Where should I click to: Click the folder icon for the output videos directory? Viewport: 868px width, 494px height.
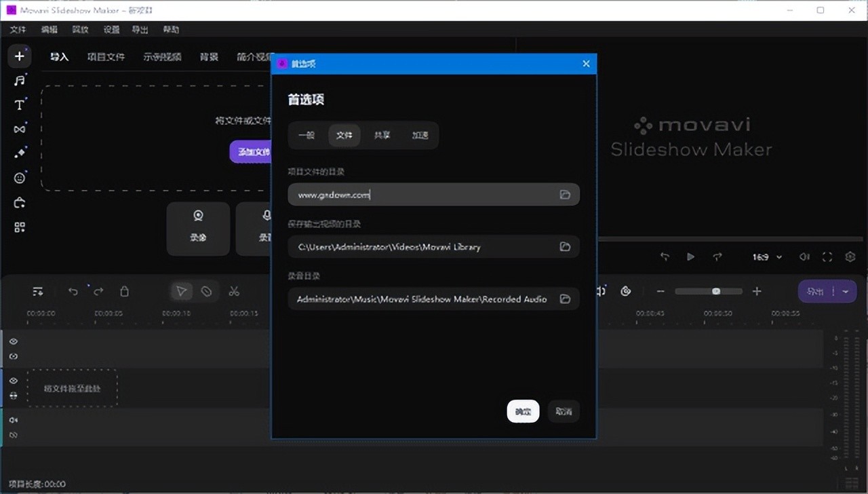(x=565, y=247)
